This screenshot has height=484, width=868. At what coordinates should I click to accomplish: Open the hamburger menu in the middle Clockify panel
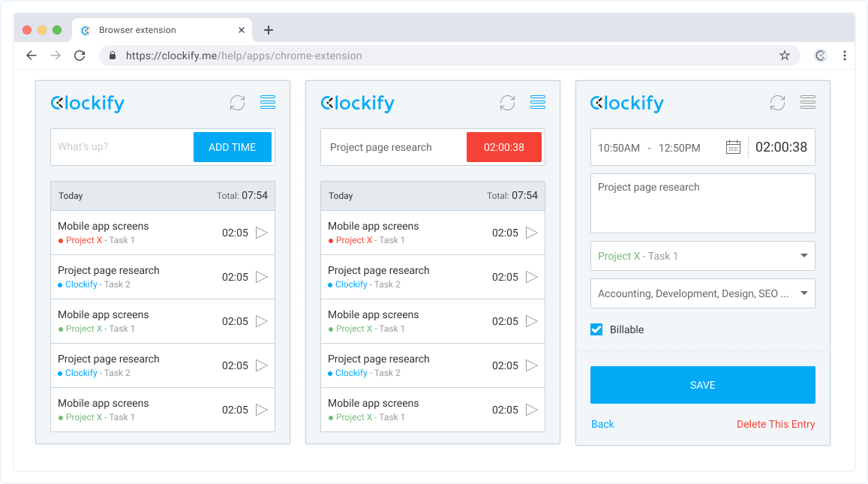(537, 102)
